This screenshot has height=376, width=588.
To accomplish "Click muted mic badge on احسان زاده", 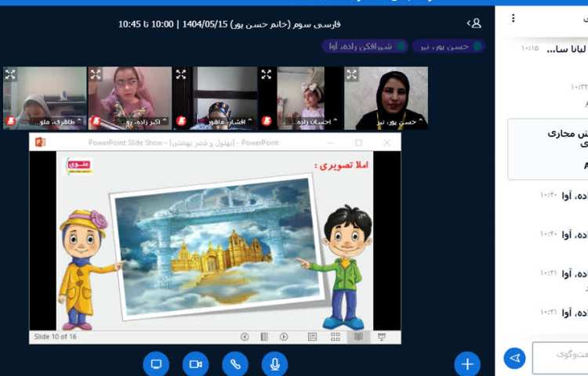I will click(x=267, y=121).
